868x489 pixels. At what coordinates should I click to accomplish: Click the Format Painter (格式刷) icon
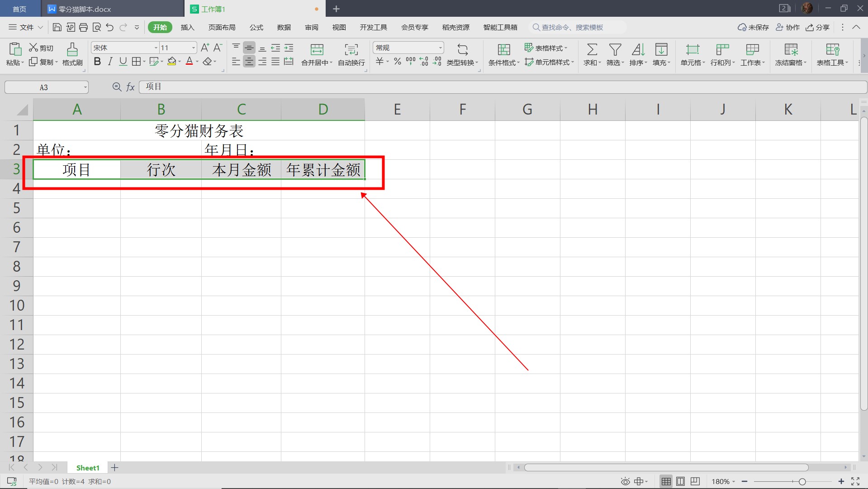(x=72, y=49)
